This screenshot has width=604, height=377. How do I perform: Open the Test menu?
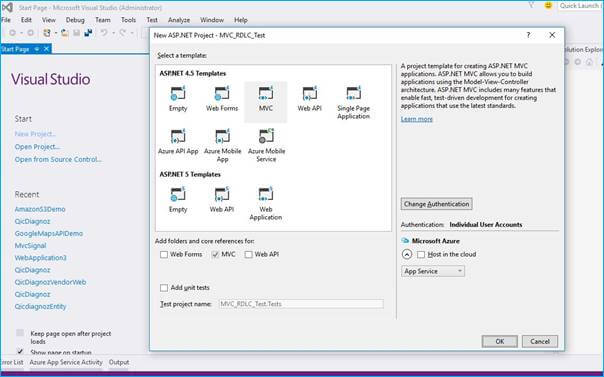pos(152,20)
